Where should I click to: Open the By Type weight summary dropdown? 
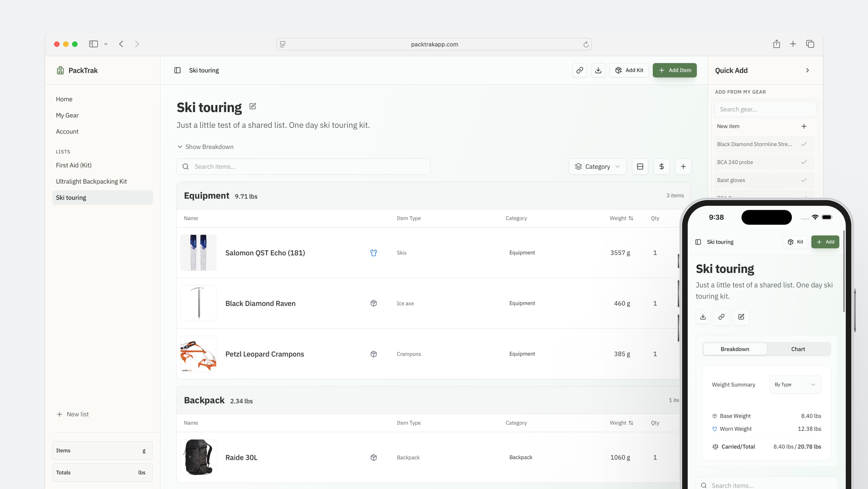[x=795, y=384]
